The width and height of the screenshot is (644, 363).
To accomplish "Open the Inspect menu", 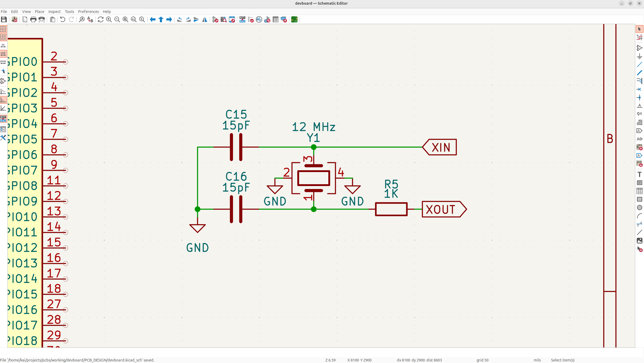I will tap(54, 11).
